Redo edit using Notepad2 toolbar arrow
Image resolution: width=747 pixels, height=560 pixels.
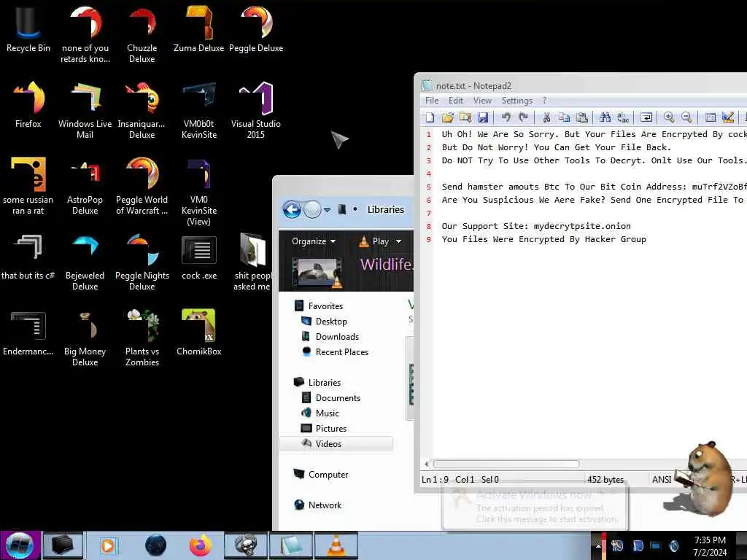click(524, 117)
